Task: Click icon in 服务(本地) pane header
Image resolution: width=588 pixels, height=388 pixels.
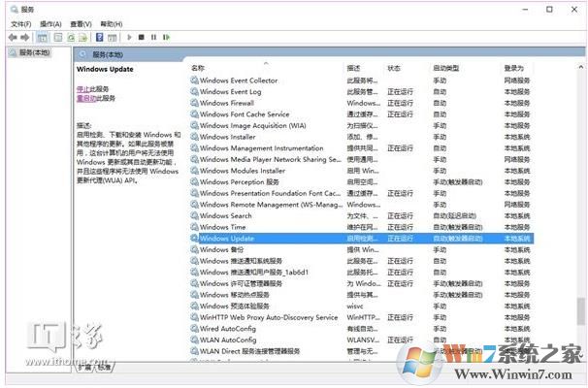Action: pyautogui.click(x=82, y=54)
